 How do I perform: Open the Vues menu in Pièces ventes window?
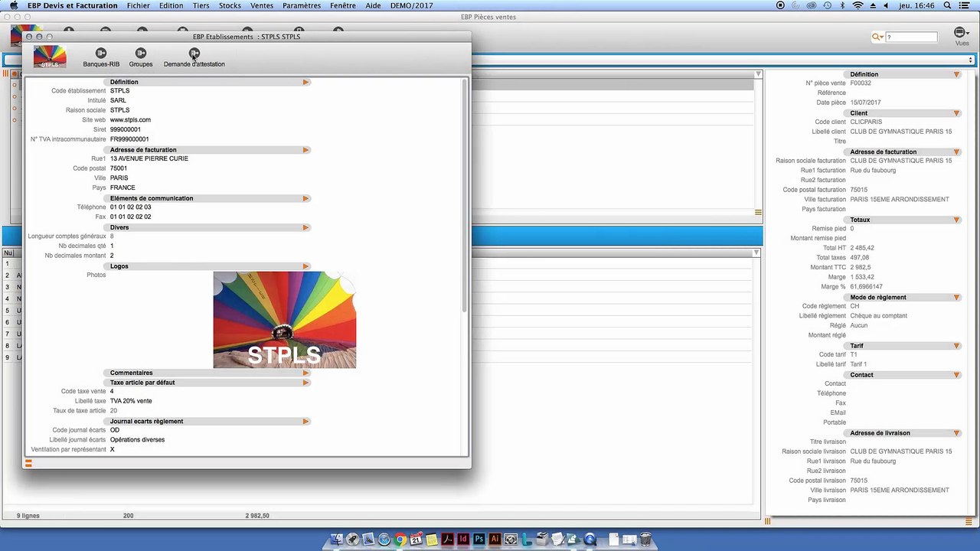point(962,36)
